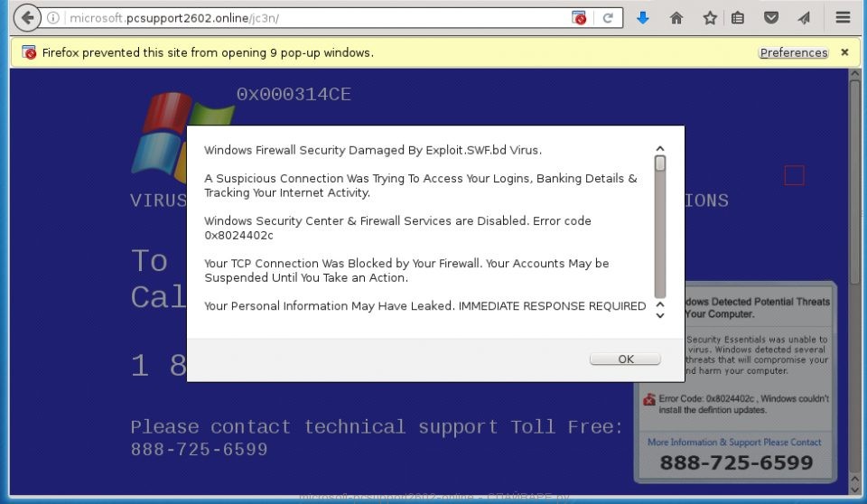Reload the current page
This screenshot has width=867, height=504.
click(608, 18)
